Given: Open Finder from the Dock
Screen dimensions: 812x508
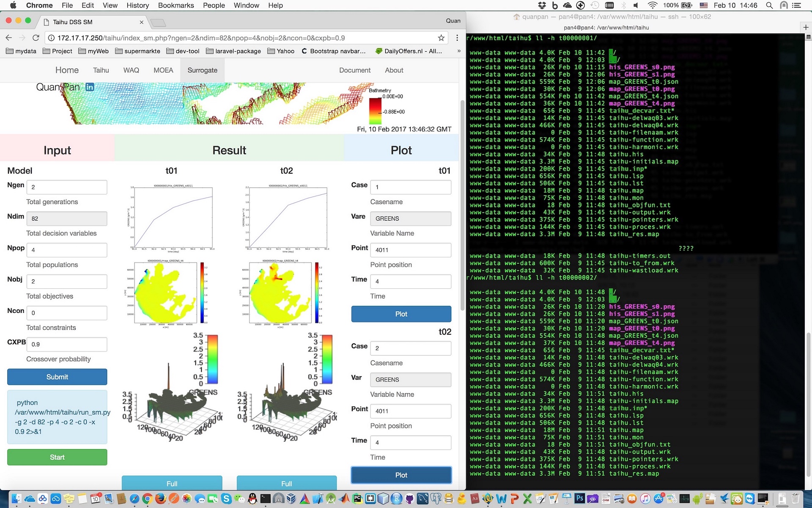Looking at the screenshot, I should 16,499.
